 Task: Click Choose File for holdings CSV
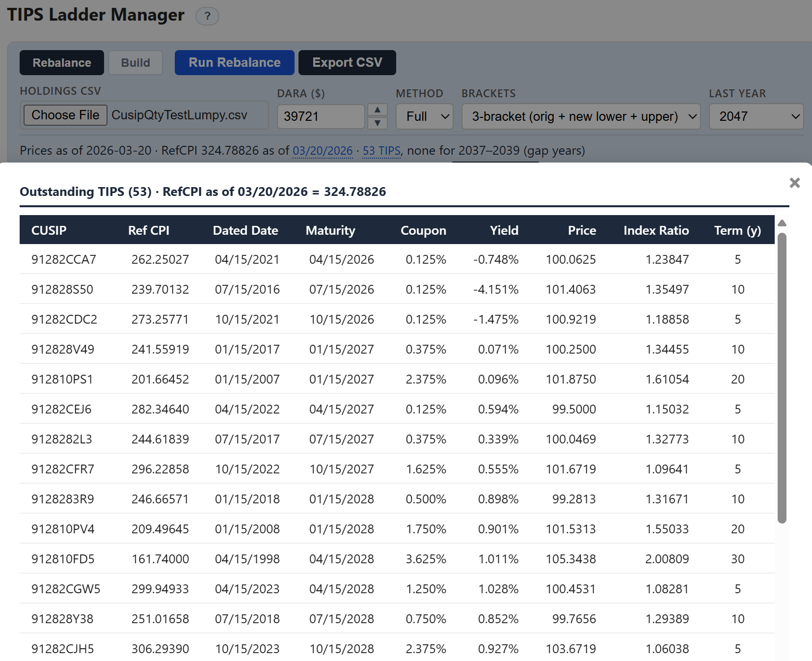click(x=65, y=115)
